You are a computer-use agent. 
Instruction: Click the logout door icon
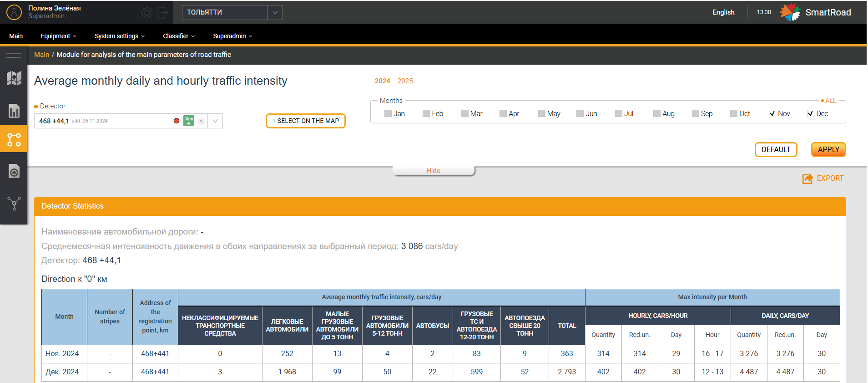(x=163, y=13)
